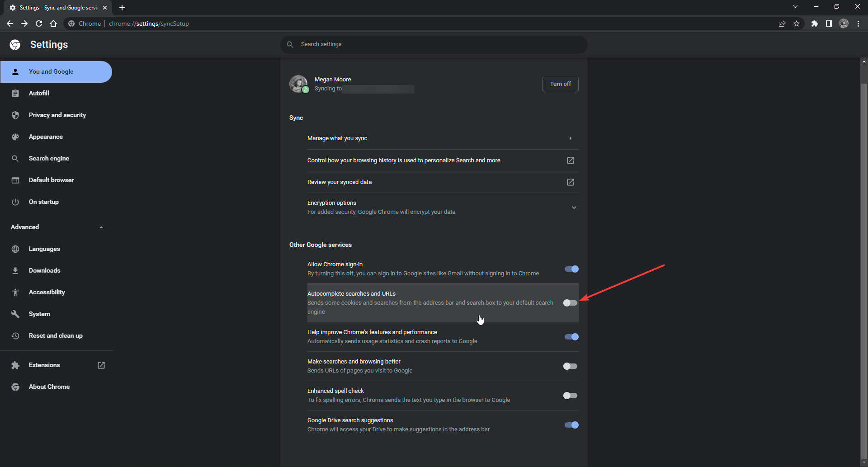Click the Chrome site info chip
This screenshot has width=868, height=467.
pyautogui.click(x=85, y=24)
